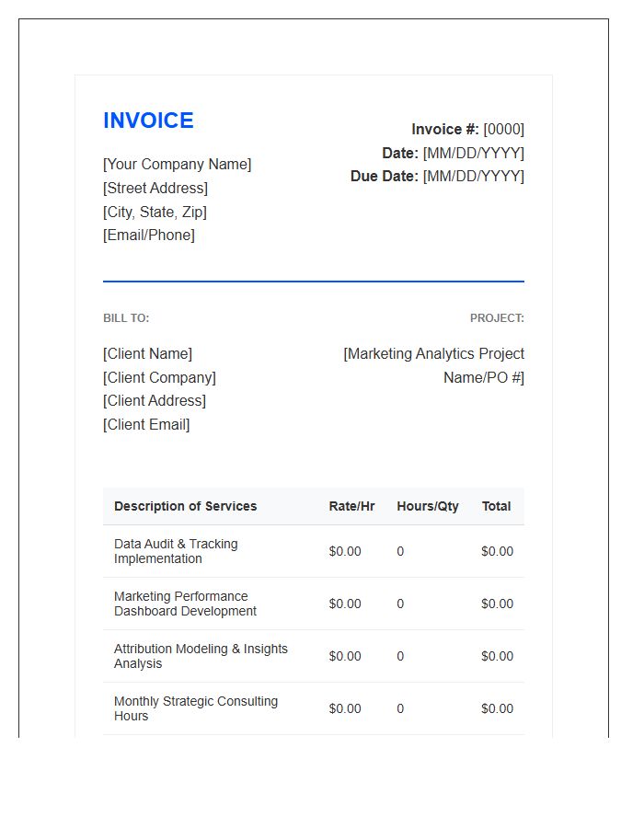Click the rate in Dashboard Development row

345,604
